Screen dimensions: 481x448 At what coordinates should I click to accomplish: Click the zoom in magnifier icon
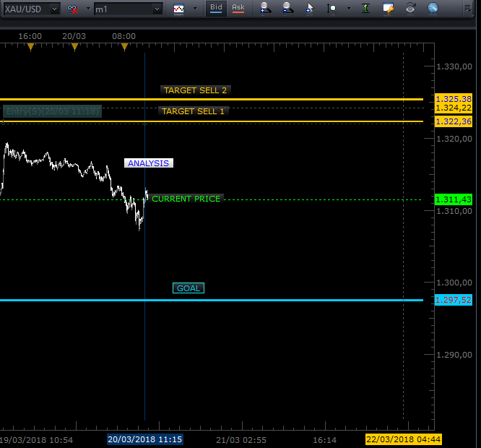point(265,9)
